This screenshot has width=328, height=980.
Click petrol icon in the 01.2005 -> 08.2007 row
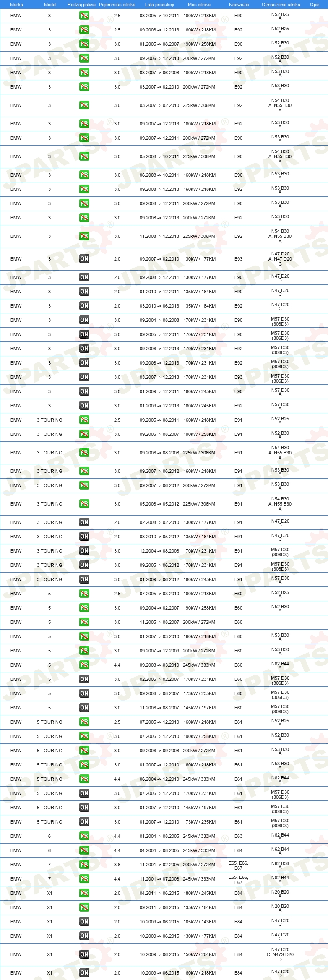coord(84,44)
